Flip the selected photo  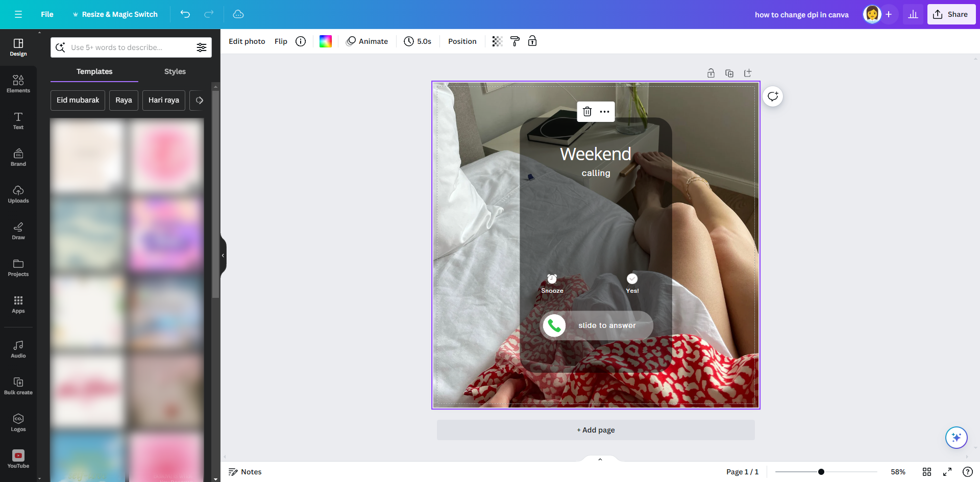tap(281, 41)
